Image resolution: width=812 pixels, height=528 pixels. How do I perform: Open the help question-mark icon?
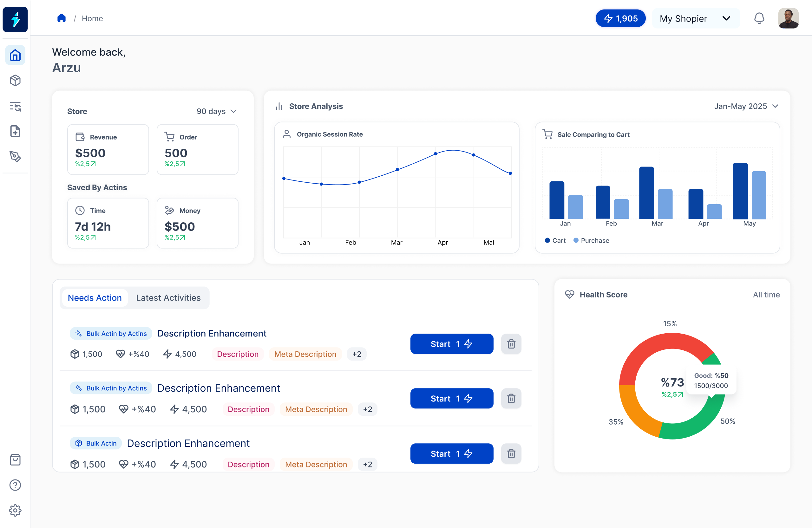pyautogui.click(x=15, y=485)
